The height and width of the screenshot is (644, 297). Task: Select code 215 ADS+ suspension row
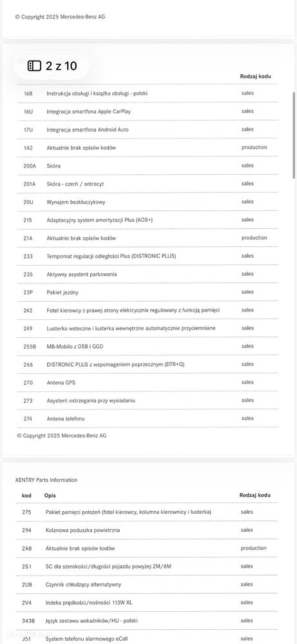[x=148, y=220]
